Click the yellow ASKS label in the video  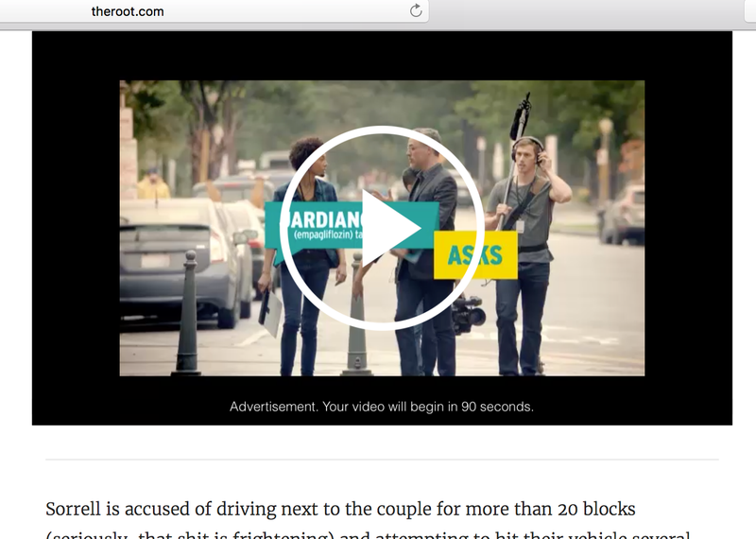tap(475, 254)
